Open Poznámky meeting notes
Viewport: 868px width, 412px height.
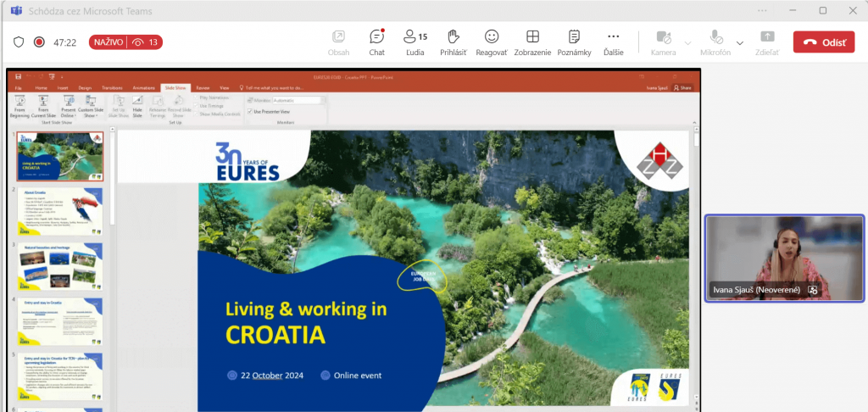(574, 42)
